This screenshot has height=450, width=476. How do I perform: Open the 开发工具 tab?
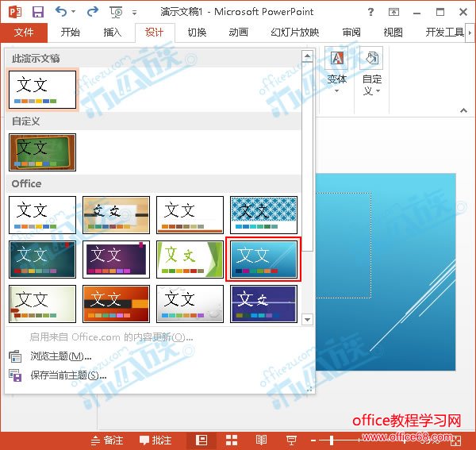coord(445,33)
